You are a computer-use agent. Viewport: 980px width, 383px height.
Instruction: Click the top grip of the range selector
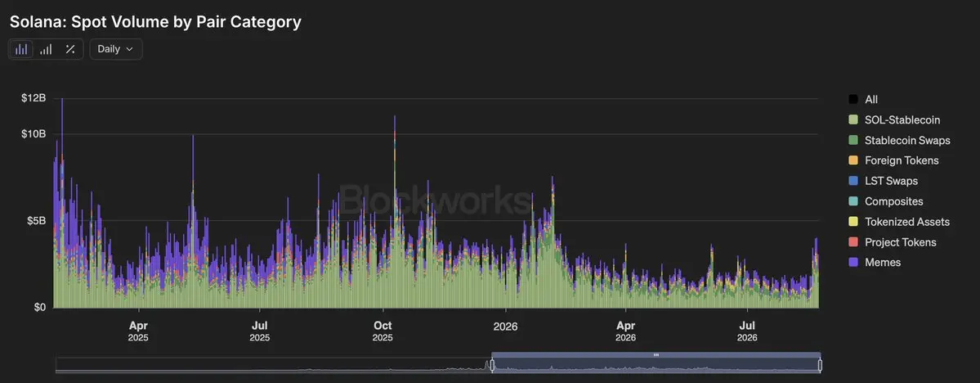656,355
